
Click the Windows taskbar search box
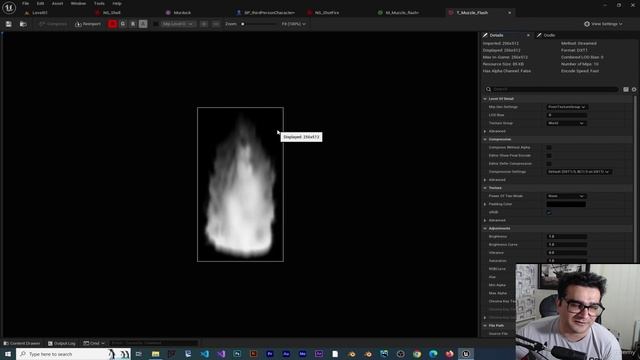point(73,354)
